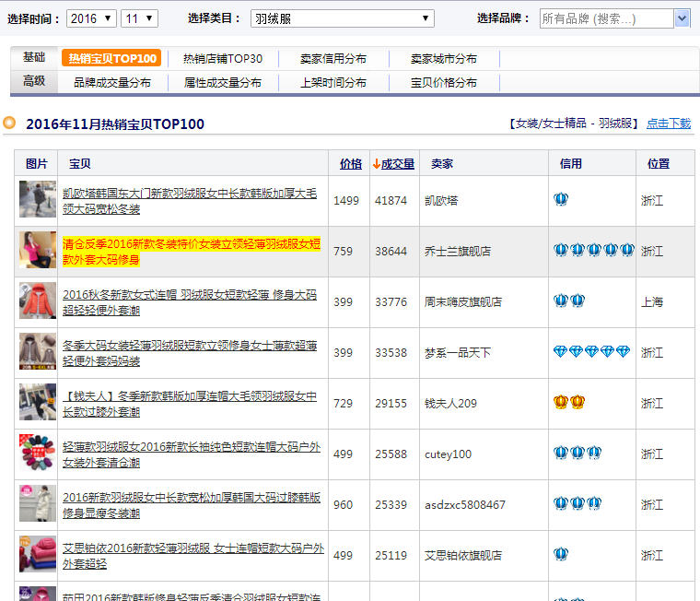This screenshot has height=601, width=700.
Task: Select the 宝贝价格分布 tab
Action: (443, 83)
